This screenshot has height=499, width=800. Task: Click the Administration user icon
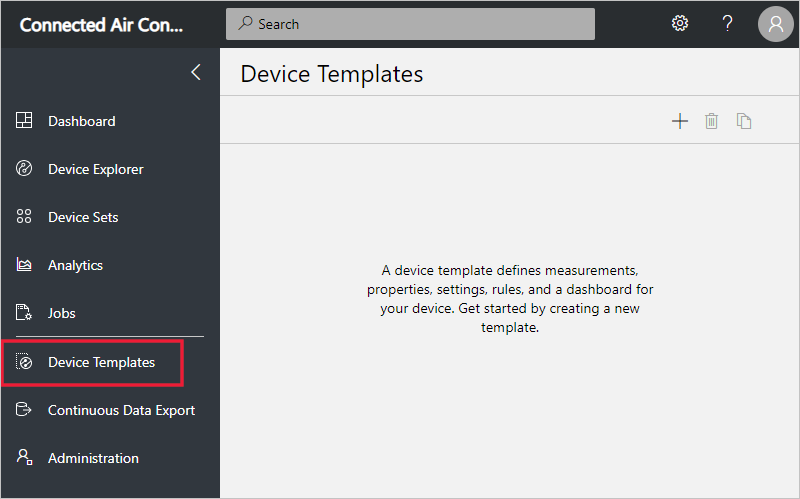pos(24,457)
